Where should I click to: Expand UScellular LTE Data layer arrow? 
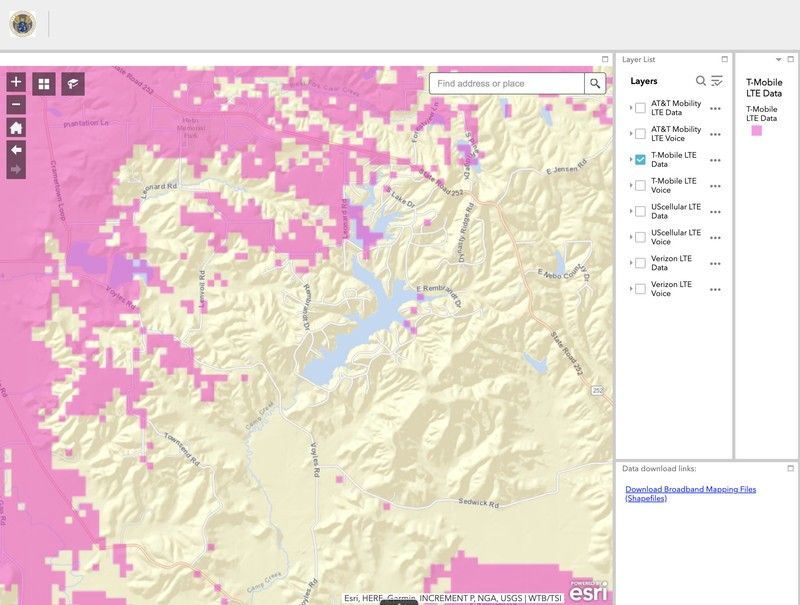[x=631, y=211]
